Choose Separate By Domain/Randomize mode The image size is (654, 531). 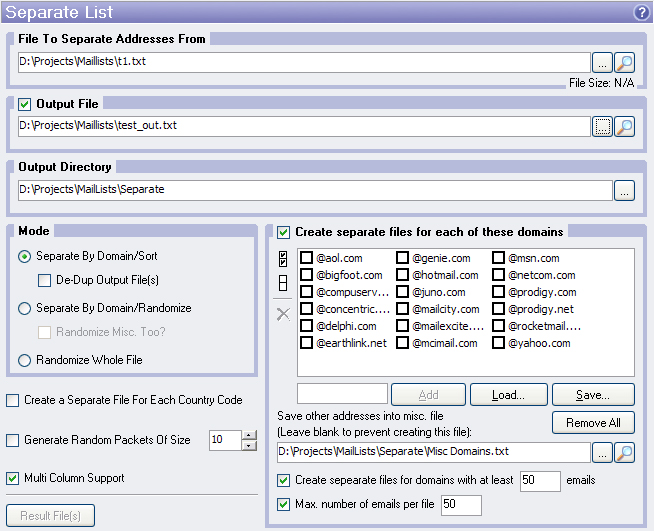(25, 308)
